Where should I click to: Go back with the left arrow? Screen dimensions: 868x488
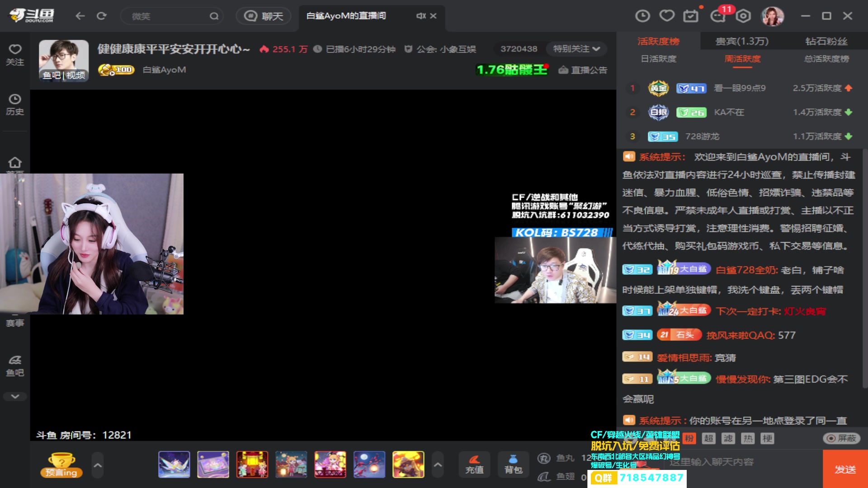click(x=80, y=16)
